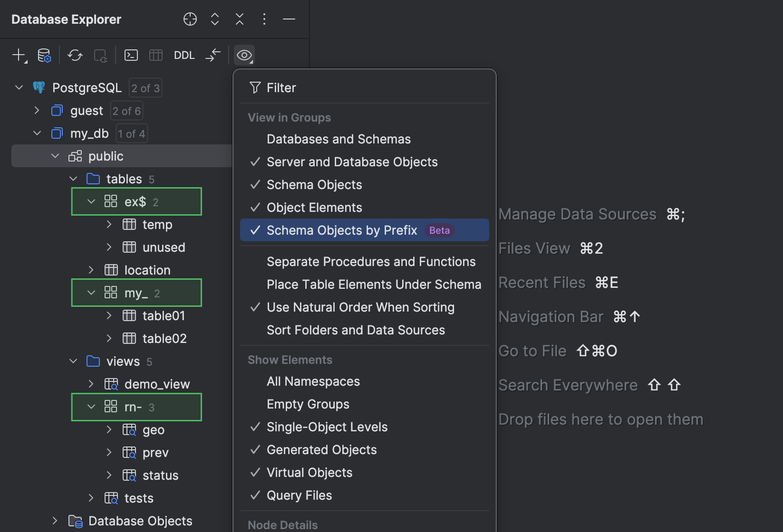The width and height of the screenshot is (783, 532).
Task: Click the Stop (deactivate) toolbar icon
Action: [100, 55]
